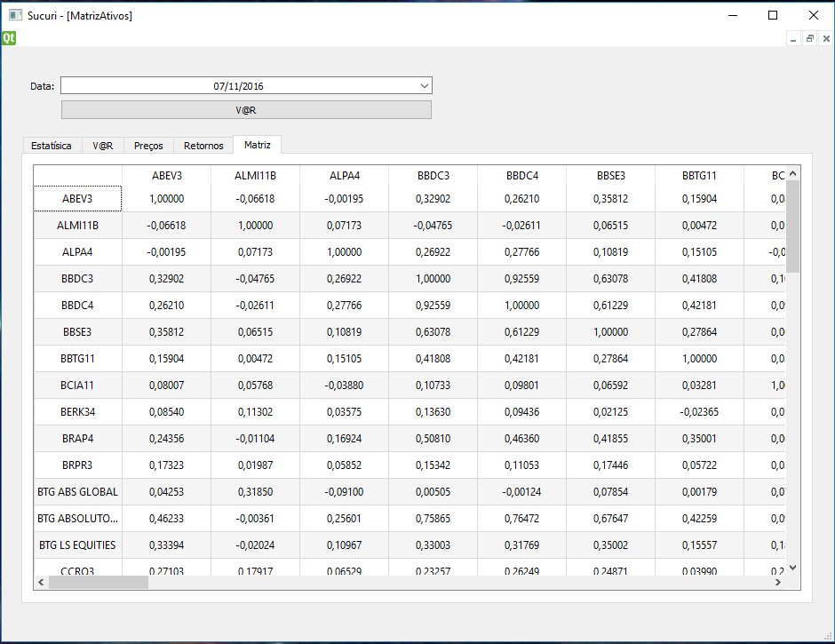Click the table's scroll right arrow

click(x=778, y=583)
